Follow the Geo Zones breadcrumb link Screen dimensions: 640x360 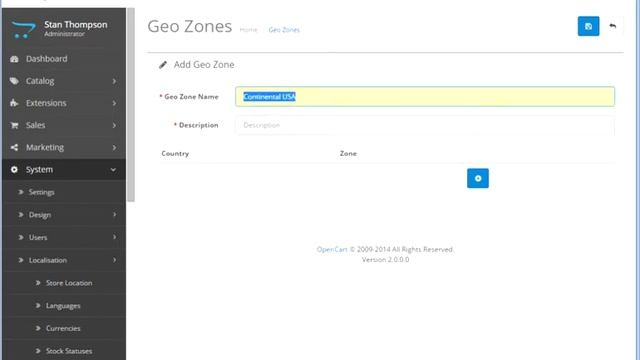coord(284,30)
